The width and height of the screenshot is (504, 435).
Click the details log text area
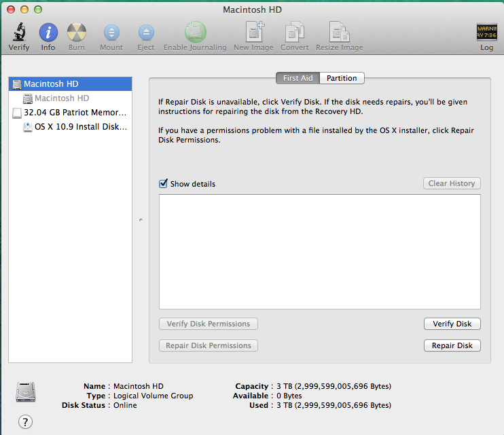[320, 252]
